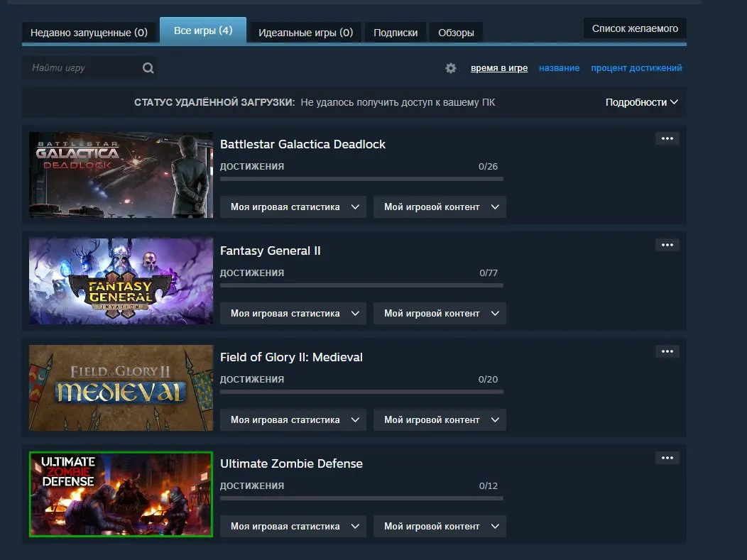This screenshot has width=747, height=560.
Task: Expand Моя игровая статистика for Field of Glory II
Action: click(293, 420)
